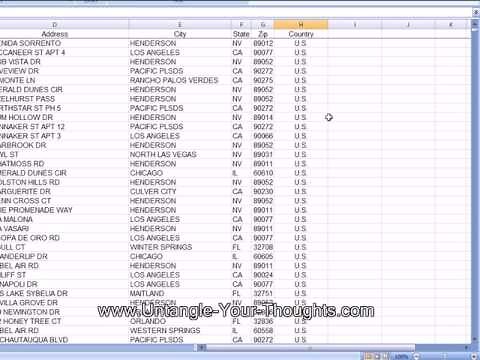Select column E header
This screenshot has height=360, width=480.
coord(180,25)
